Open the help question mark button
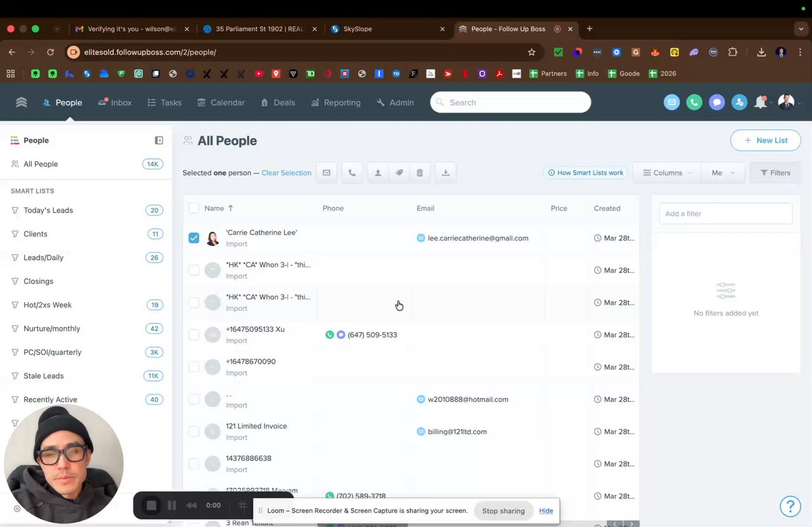 [790, 506]
